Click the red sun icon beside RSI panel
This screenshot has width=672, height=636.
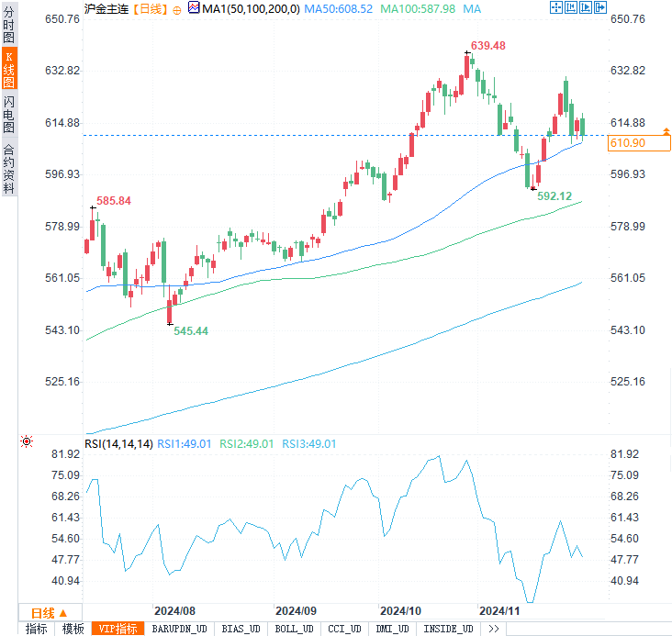click(x=27, y=441)
